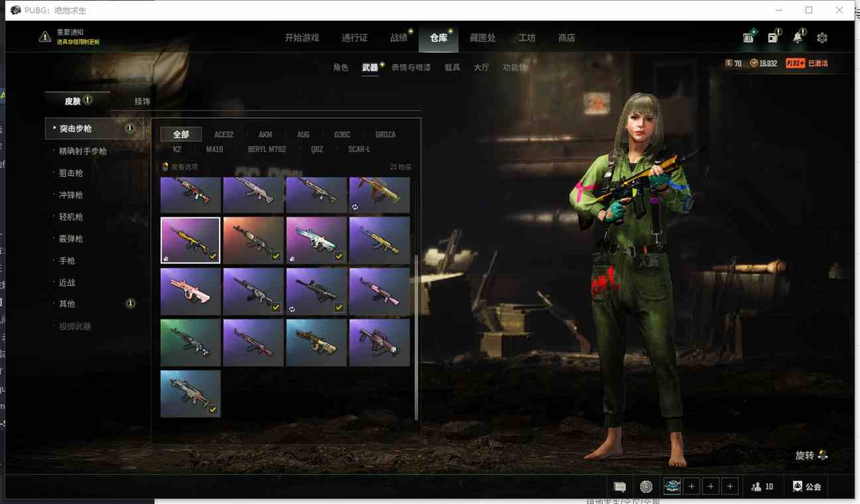Image resolution: width=860 pixels, height=504 pixels.
Task: Click the plus slot next to friends count
Action: pyautogui.click(x=730, y=486)
